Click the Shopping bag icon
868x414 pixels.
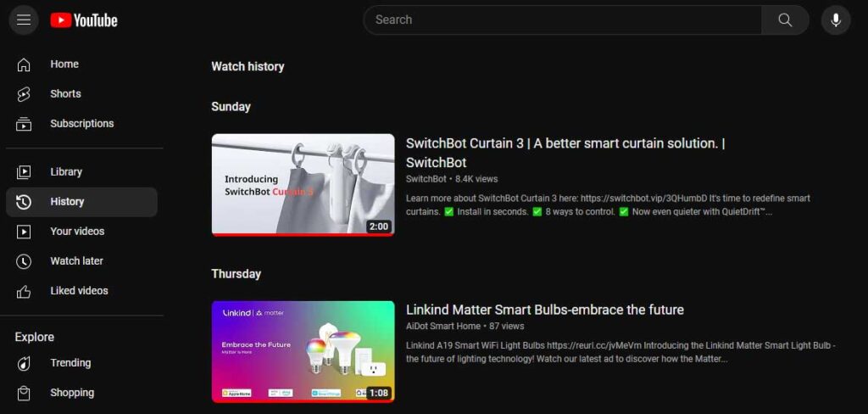pyautogui.click(x=23, y=393)
